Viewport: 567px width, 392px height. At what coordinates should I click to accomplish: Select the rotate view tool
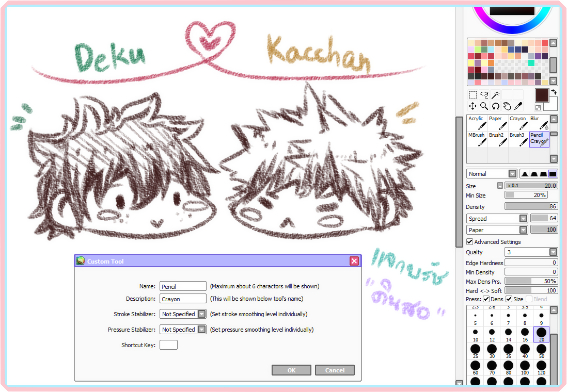[x=495, y=106]
